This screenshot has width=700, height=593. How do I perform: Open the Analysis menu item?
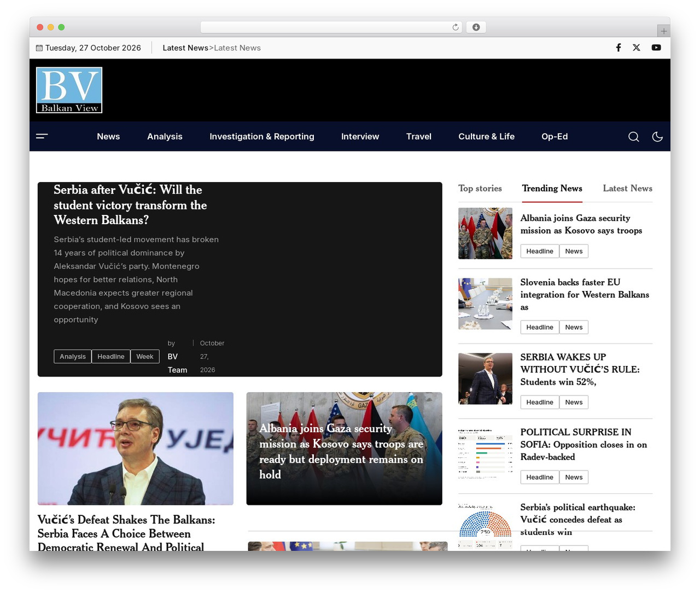[165, 136]
